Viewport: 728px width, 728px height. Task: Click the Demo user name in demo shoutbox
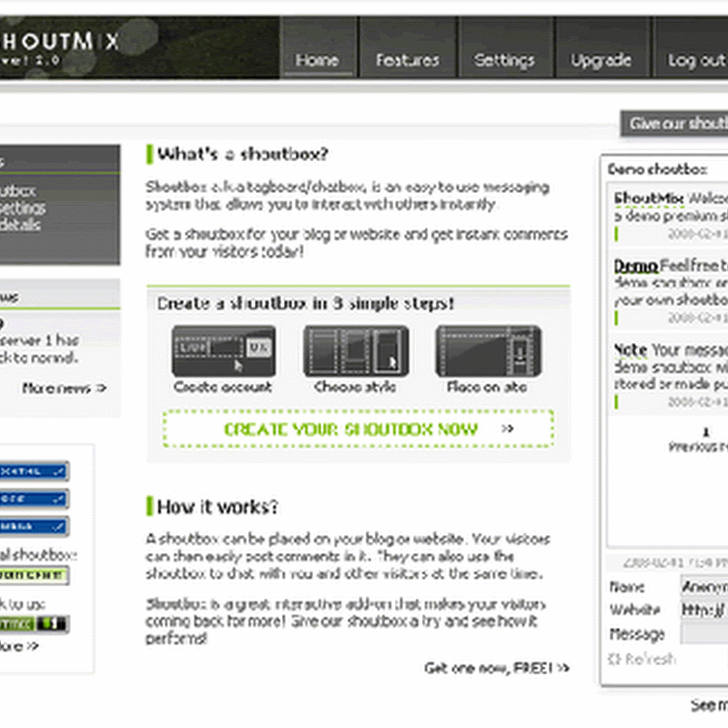click(635, 266)
